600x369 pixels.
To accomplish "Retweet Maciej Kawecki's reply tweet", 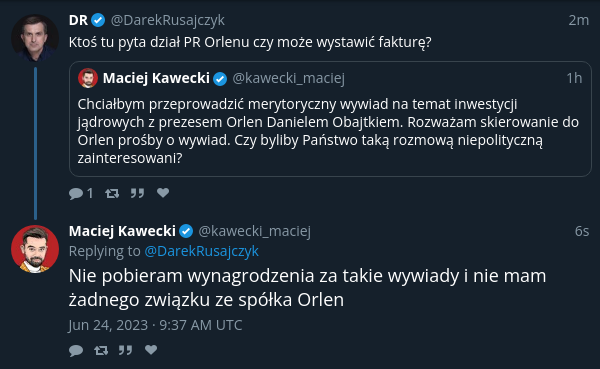I will click(x=101, y=350).
